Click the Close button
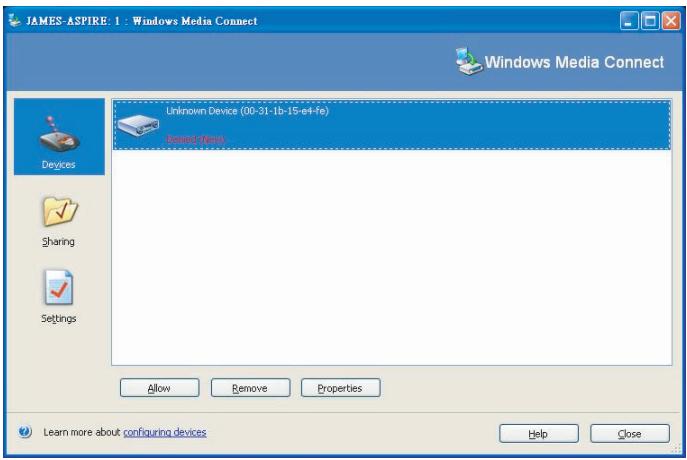687x460 pixels. point(630,434)
